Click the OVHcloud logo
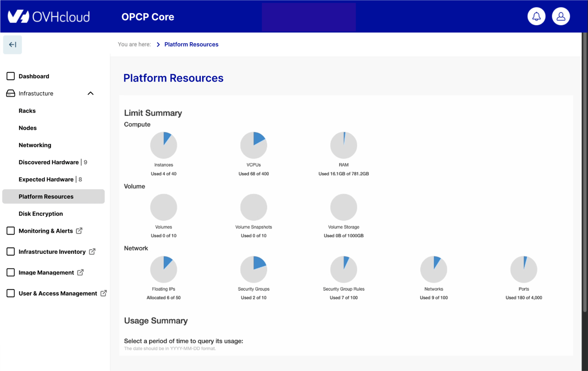The image size is (588, 371). coord(49,17)
